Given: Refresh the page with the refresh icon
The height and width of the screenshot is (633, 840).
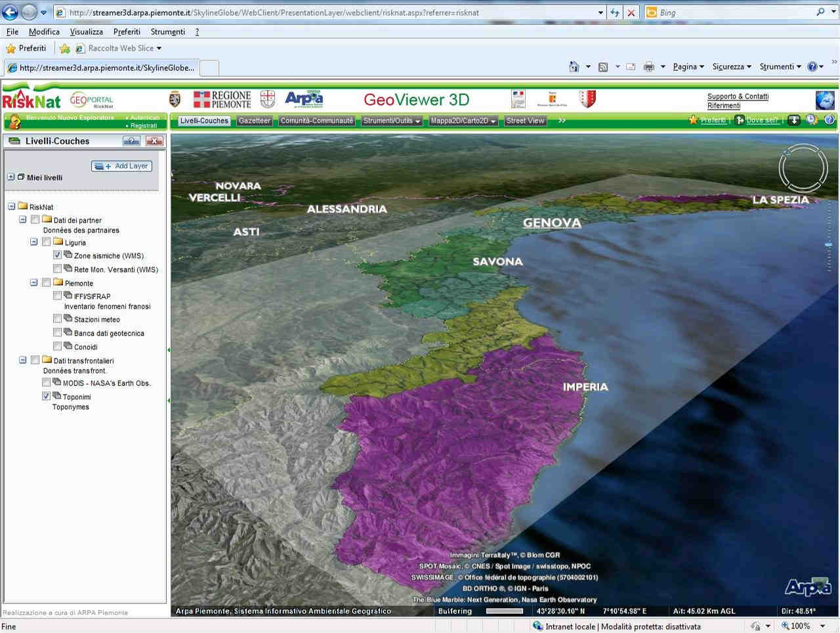Looking at the screenshot, I should (x=614, y=12).
